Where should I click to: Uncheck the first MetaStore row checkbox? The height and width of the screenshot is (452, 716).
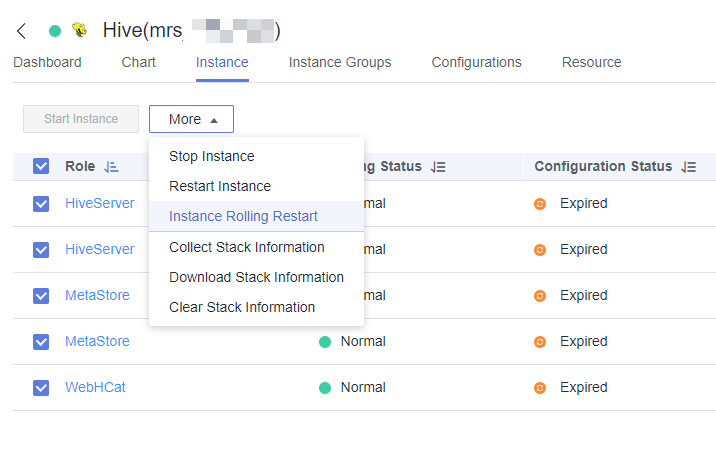(41, 296)
